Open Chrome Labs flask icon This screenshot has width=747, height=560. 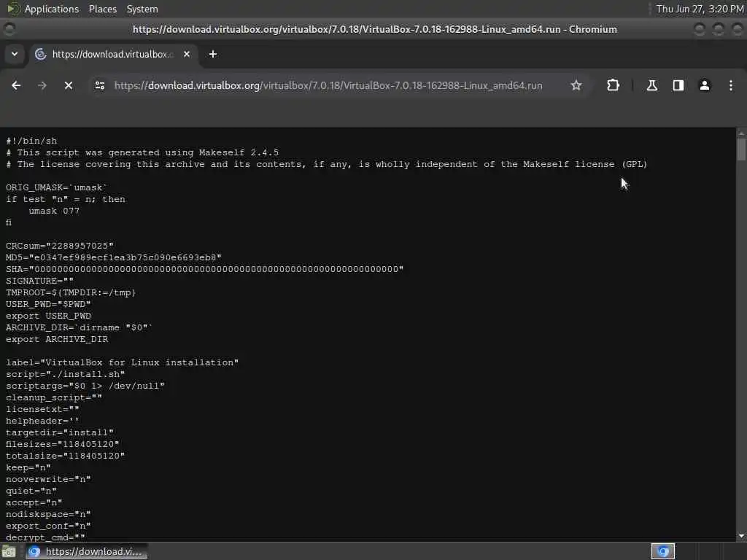pyautogui.click(x=651, y=86)
